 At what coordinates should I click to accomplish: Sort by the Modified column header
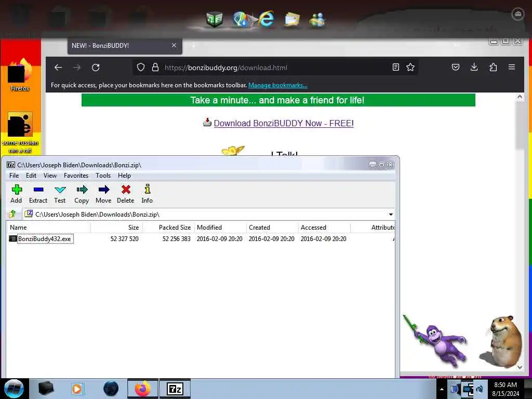(x=220, y=228)
